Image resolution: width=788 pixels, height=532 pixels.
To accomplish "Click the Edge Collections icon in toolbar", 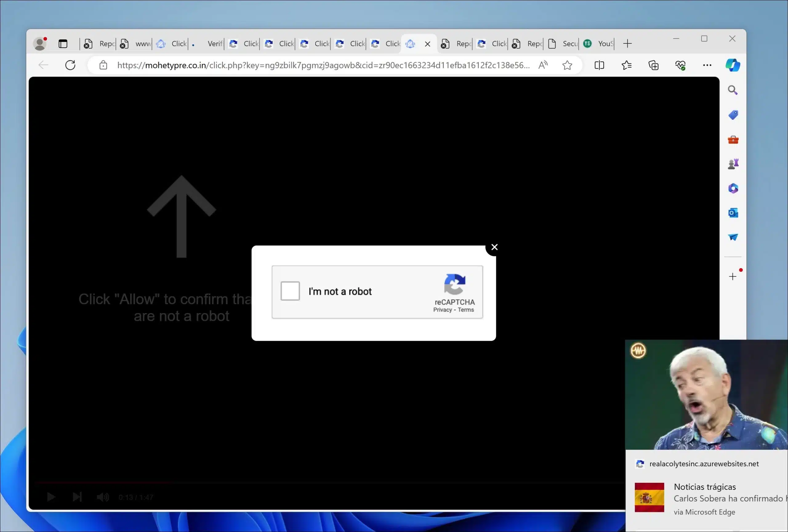I will [x=653, y=65].
